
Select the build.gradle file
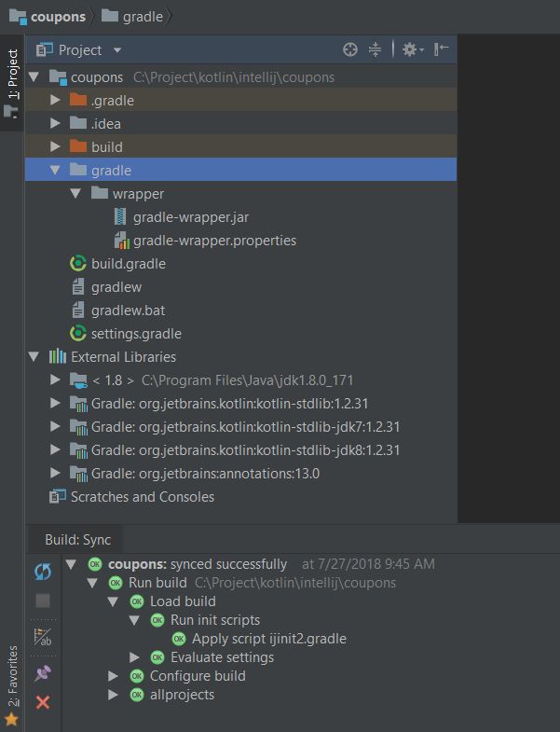[129, 264]
